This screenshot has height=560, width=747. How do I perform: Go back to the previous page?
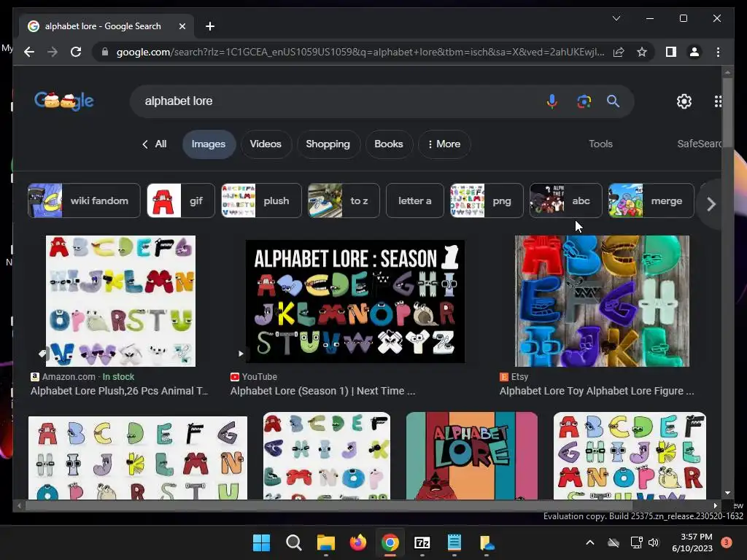[29, 52]
